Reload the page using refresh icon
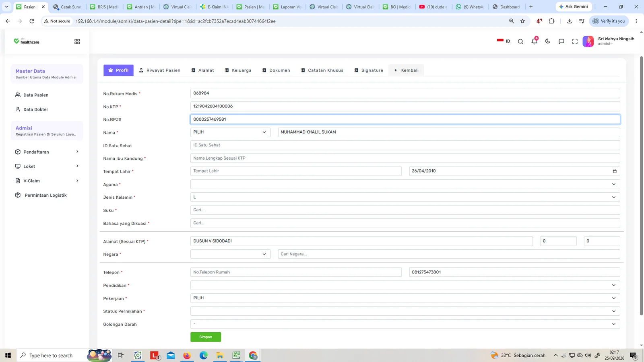 pyautogui.click(x=32, y=21)
